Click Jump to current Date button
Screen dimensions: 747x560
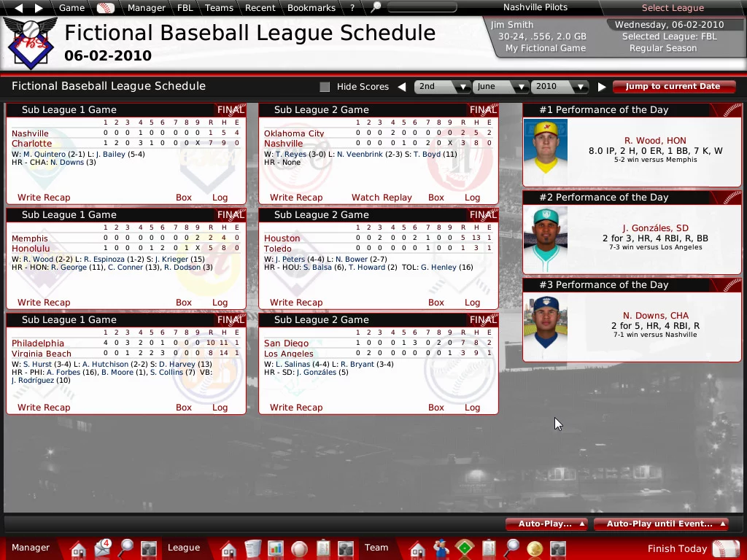point(673,86)
